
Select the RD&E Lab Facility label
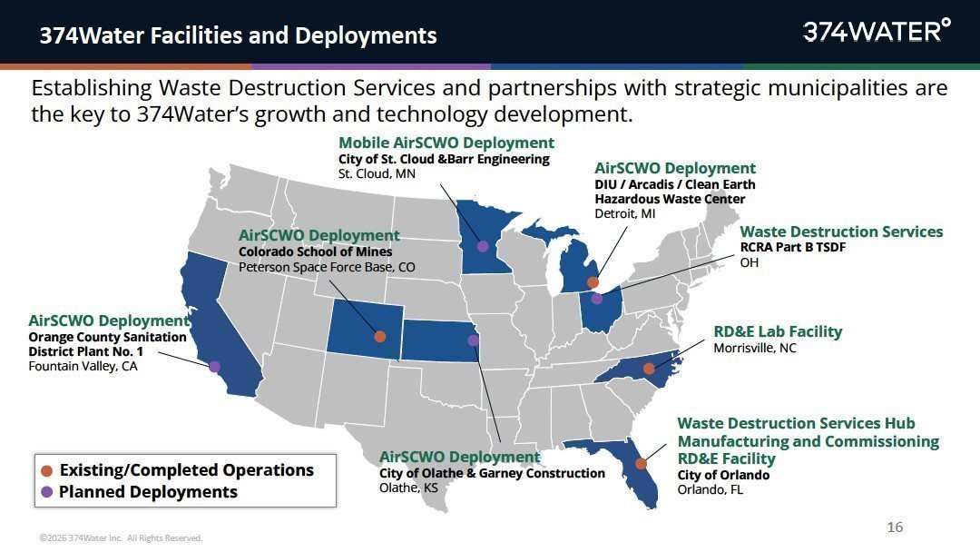pyautogui.click(x=778, y=332)
